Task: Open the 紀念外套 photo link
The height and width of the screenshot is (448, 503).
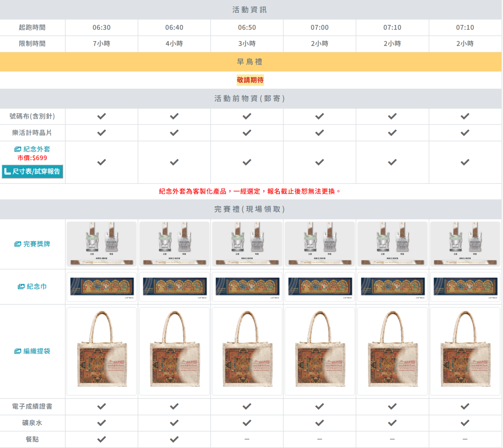Action: click(x=32, y=149)
